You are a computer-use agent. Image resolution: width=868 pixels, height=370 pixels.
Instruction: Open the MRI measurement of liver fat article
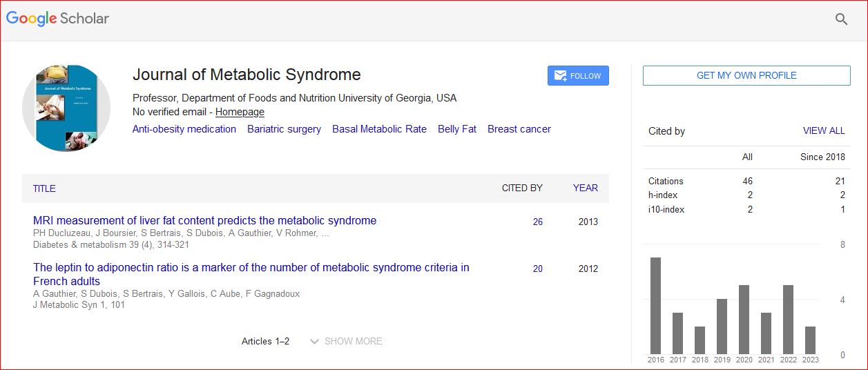tap(204, 221)
